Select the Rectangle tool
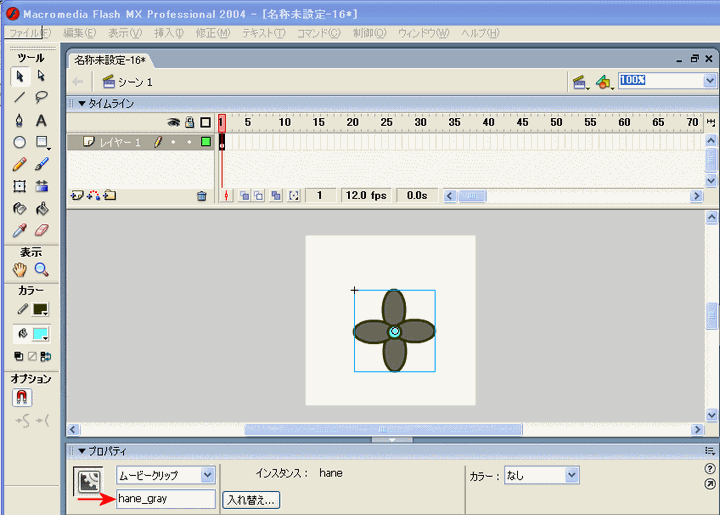The width and height of the screenshot is (720, 515). tap(41, 143)
